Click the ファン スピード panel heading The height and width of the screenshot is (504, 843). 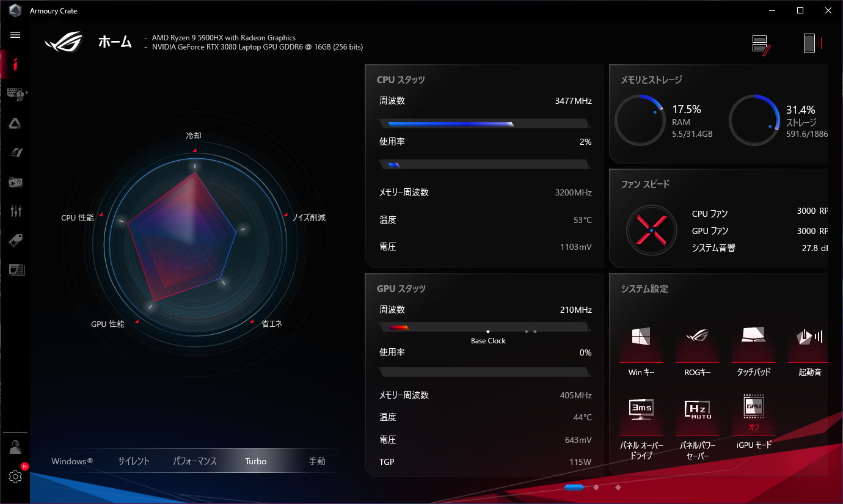[646, 184]
